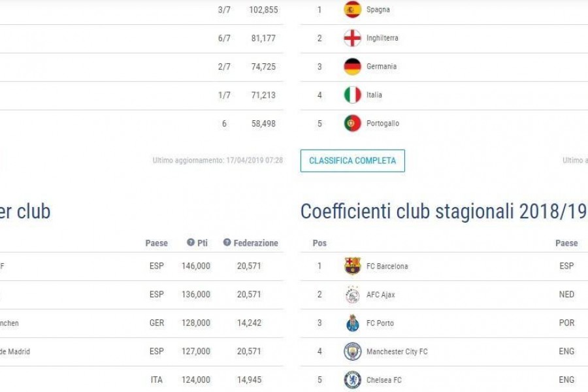Open the Classifica Completa ranking
Screen dimensions: 588x392
[353, 161]
